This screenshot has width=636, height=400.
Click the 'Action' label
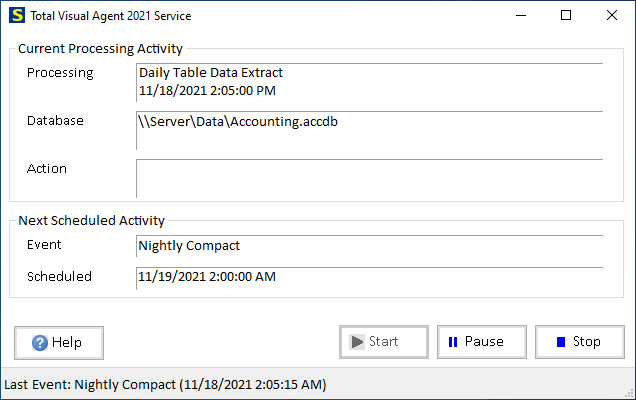pos(47,168)
